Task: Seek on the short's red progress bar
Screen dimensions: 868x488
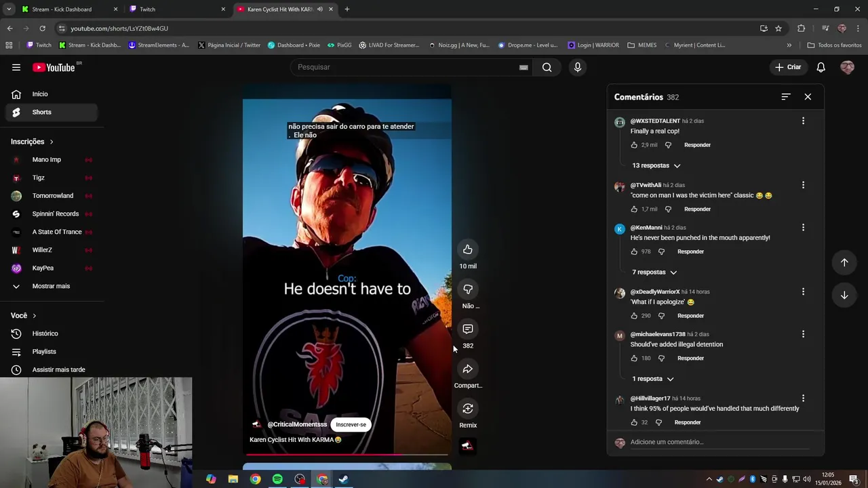Action: tap(347, 455)
